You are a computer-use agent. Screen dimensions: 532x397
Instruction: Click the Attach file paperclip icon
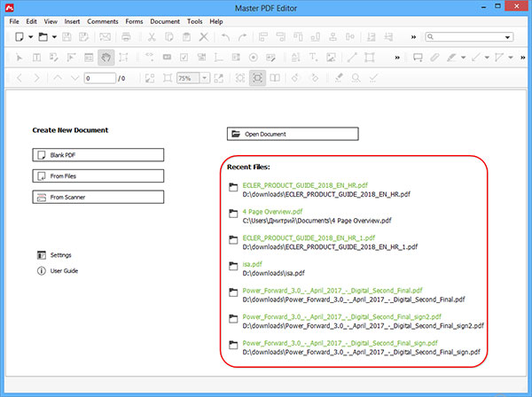[434, 57]
